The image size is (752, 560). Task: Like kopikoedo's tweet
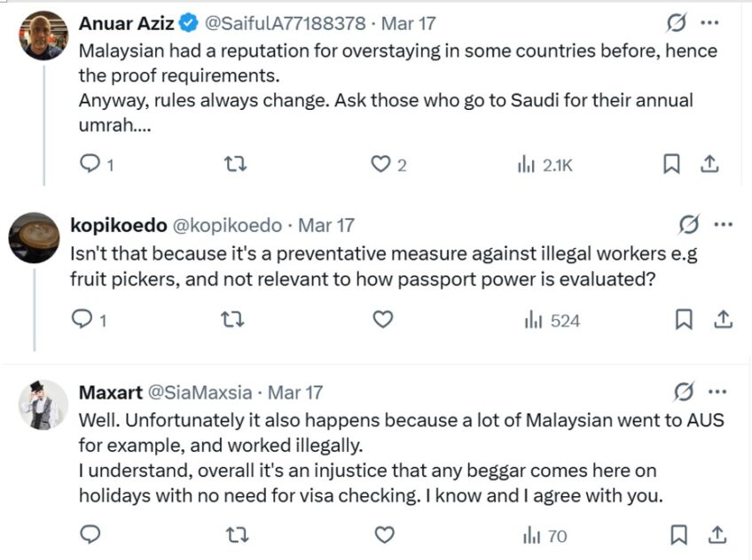click(x=383, y=319)
